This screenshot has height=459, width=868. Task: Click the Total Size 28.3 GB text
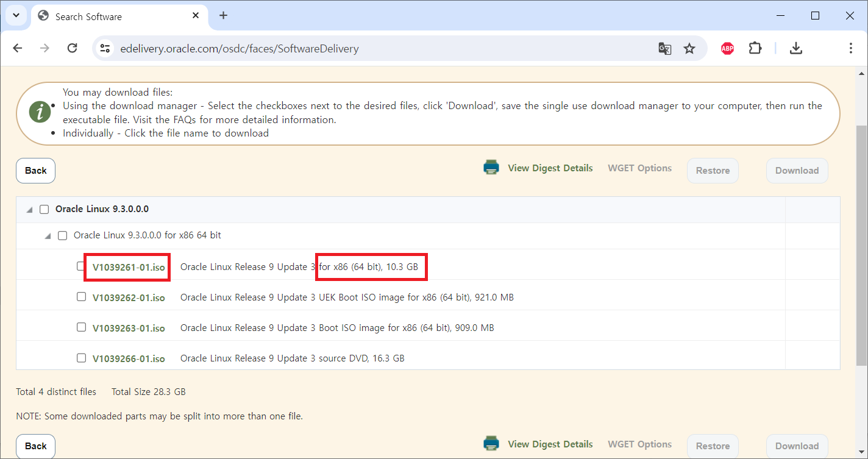point(149,392)
